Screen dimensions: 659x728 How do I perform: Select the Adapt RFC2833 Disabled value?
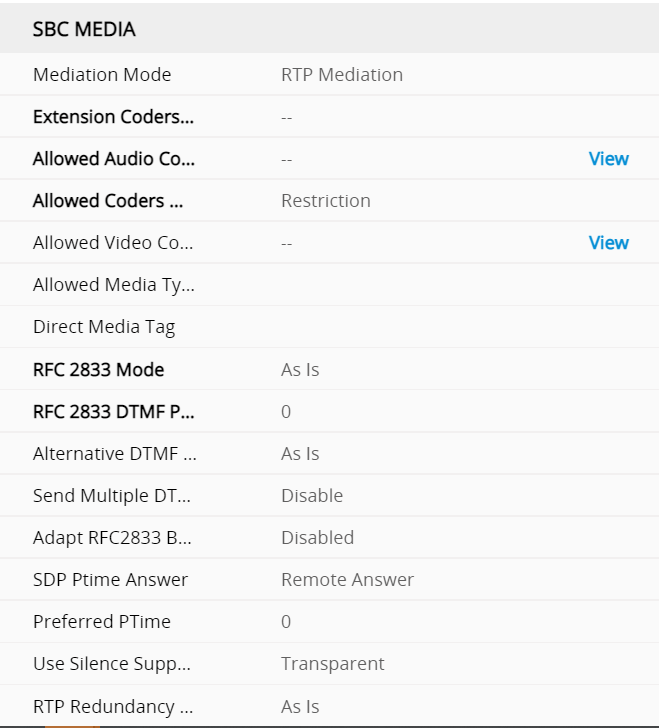pyautogui.click(x=317, y=538)
